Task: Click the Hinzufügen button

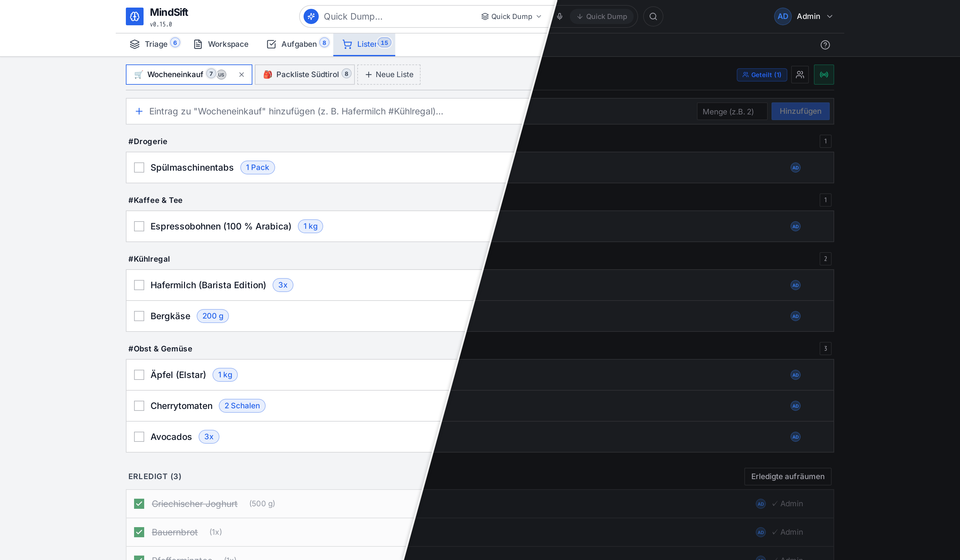Action: click(x=800, y=111)
